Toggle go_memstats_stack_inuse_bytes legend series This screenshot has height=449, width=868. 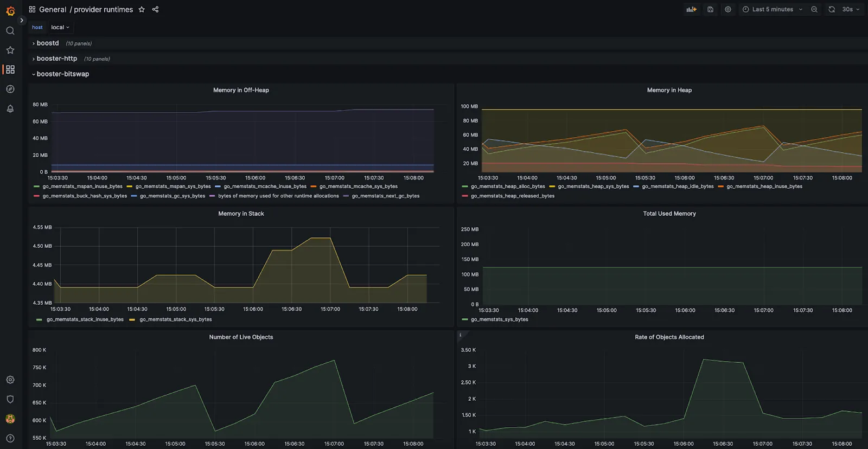[85, 319]
